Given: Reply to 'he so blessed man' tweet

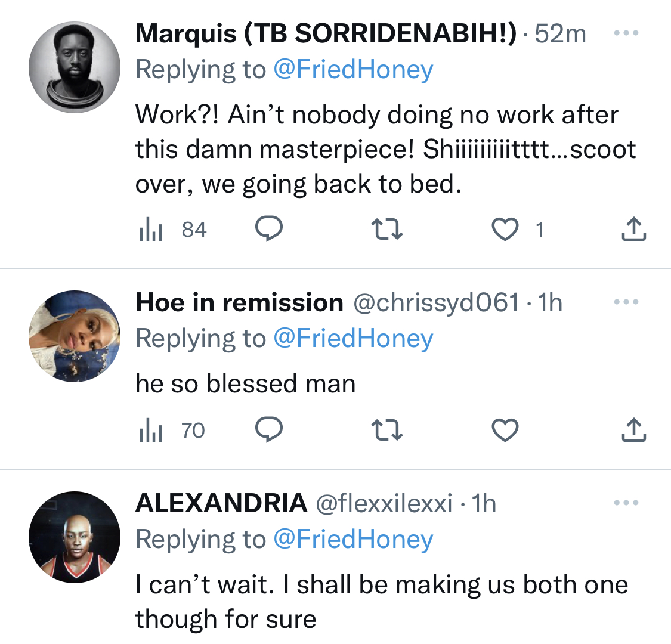Looking at the screenshot, I should pos(269,429).
